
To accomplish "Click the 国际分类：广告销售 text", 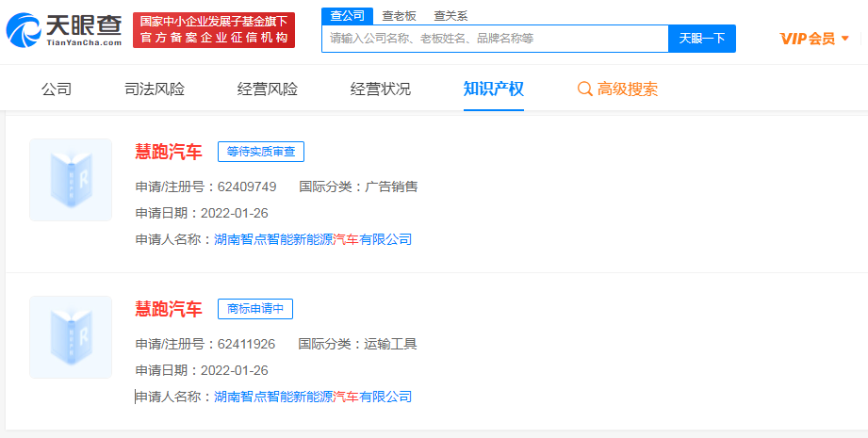I will (x=358, y=187).
